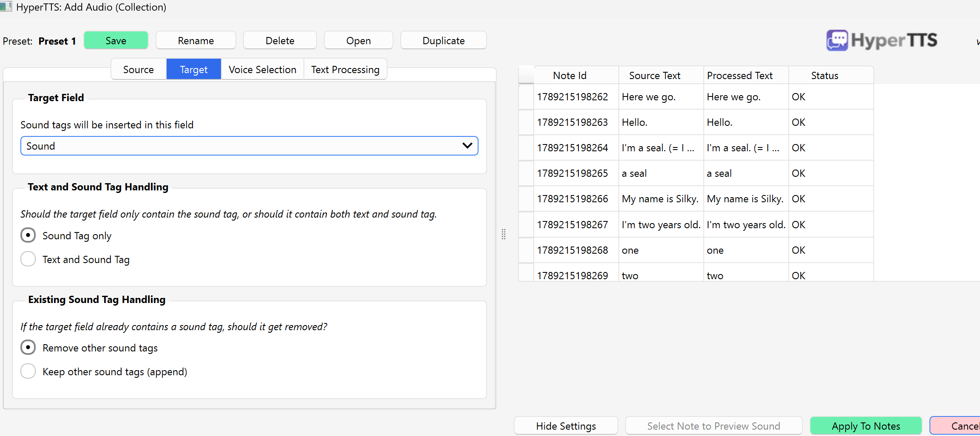Click Apply To Notes

(866, 426)
